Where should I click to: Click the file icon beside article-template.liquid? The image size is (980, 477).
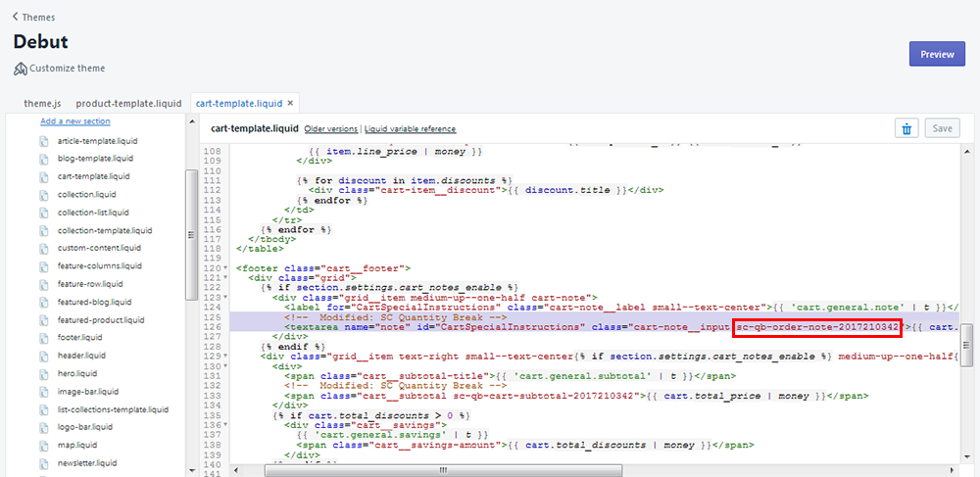[44, 140]
